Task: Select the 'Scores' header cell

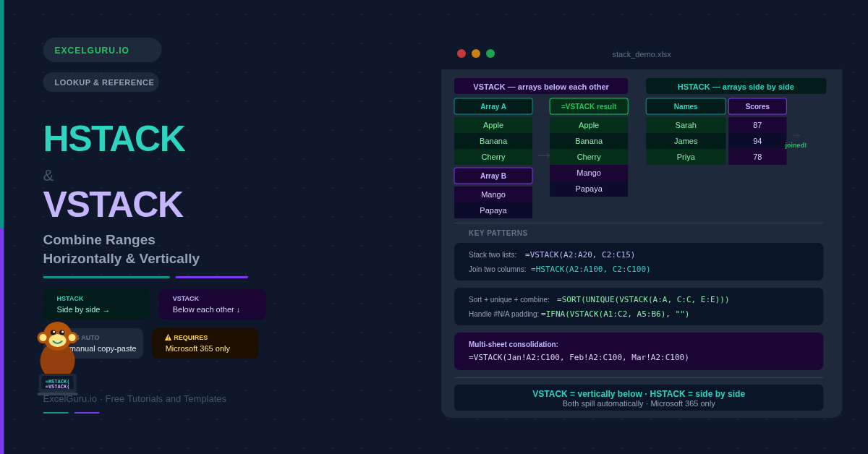Action: [757, 106]
